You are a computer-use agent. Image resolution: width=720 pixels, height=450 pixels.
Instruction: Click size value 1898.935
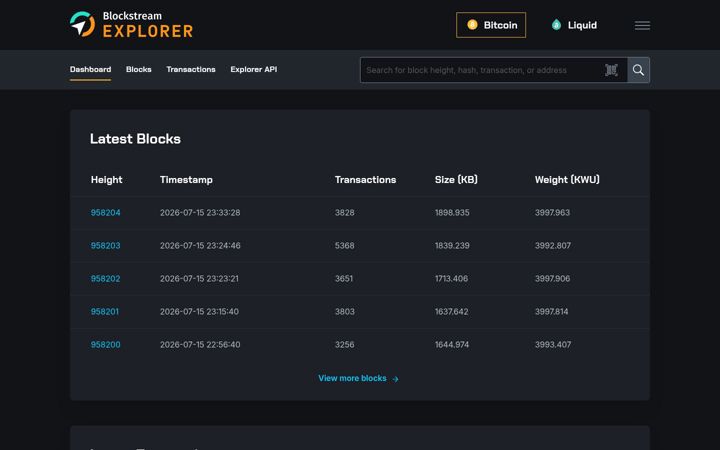click(452, 213)
